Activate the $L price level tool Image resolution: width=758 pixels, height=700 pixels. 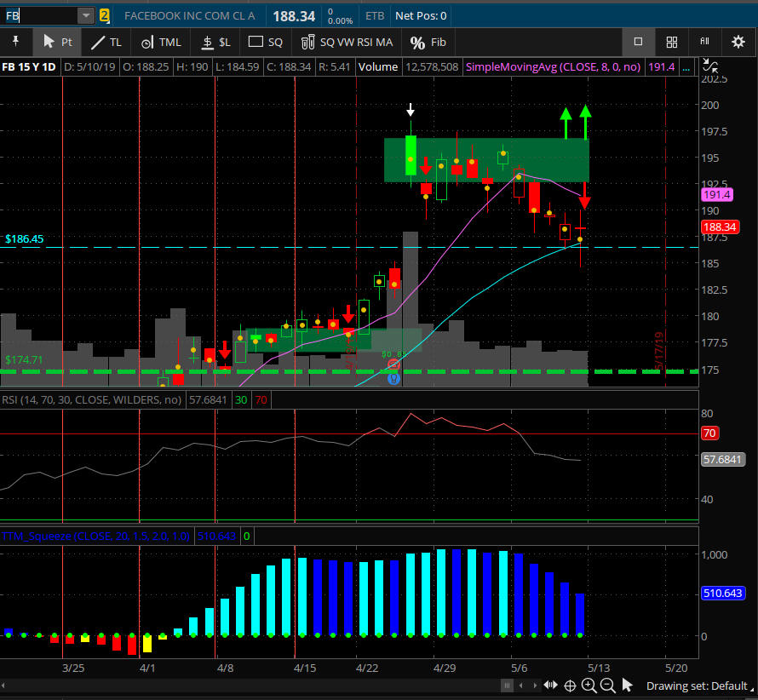212,42
